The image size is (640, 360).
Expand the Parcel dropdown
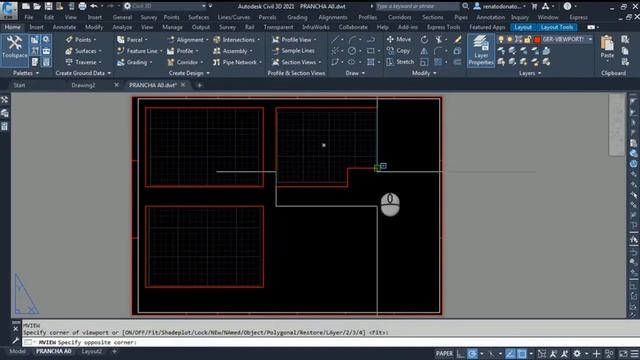(133, 40)
